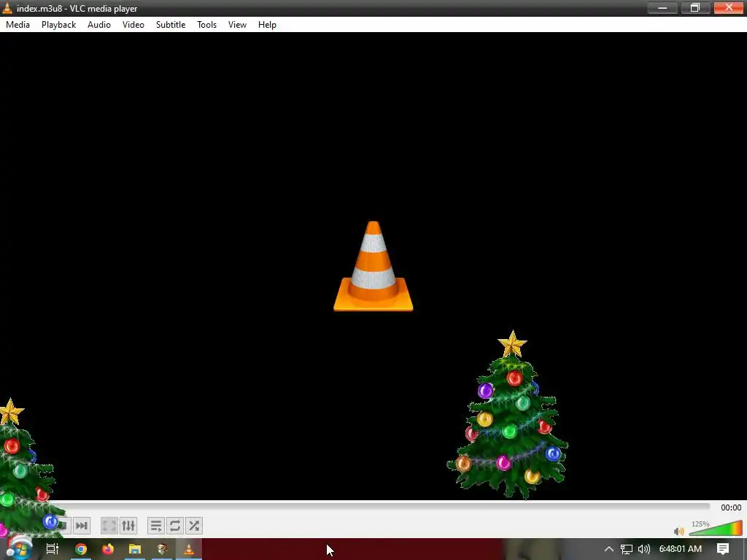Open Task View on the taskbar
The height and width of the screenshot is (560, 747).
53,549
